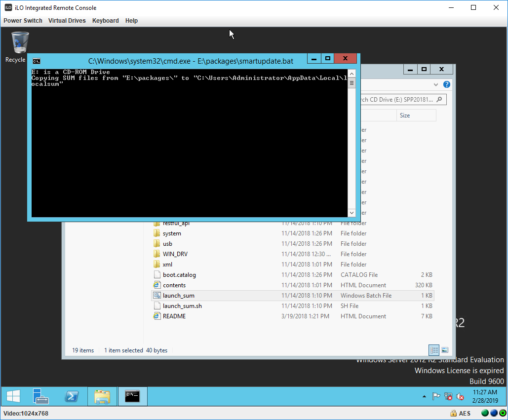This screenshot has height=420, width=508.
Task: Click the Start button on the taskbar
Action: click(x=13, y=396)
